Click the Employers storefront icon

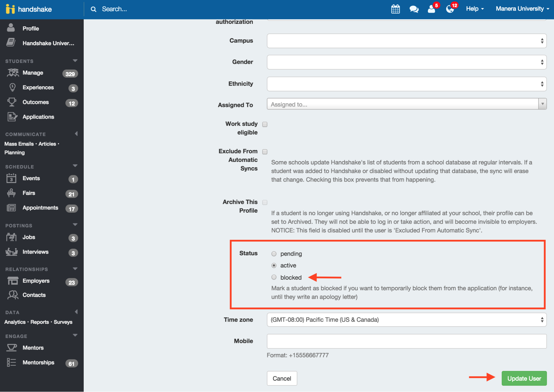(13, 281)
